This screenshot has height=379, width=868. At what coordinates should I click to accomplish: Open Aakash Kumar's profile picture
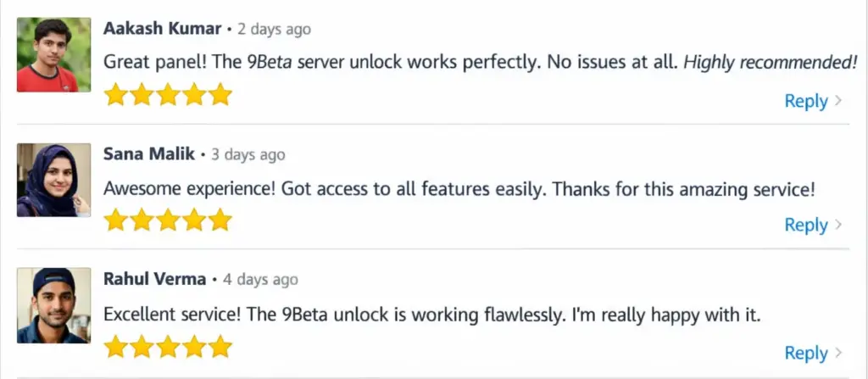[x=53, y=54]
